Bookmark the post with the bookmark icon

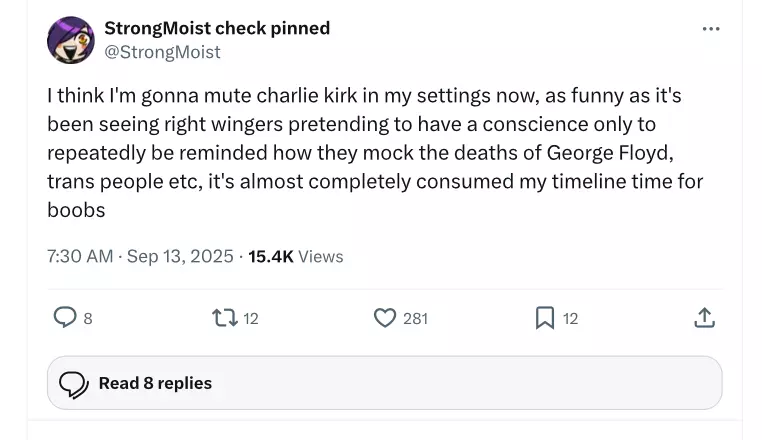[x=544, y=318]
